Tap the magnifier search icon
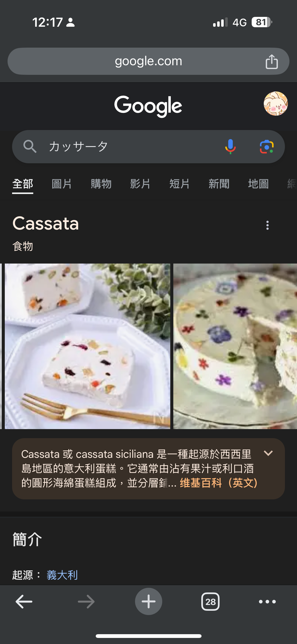Image resolution: width=297 pixels, height=644 pixels. point(30,146)
